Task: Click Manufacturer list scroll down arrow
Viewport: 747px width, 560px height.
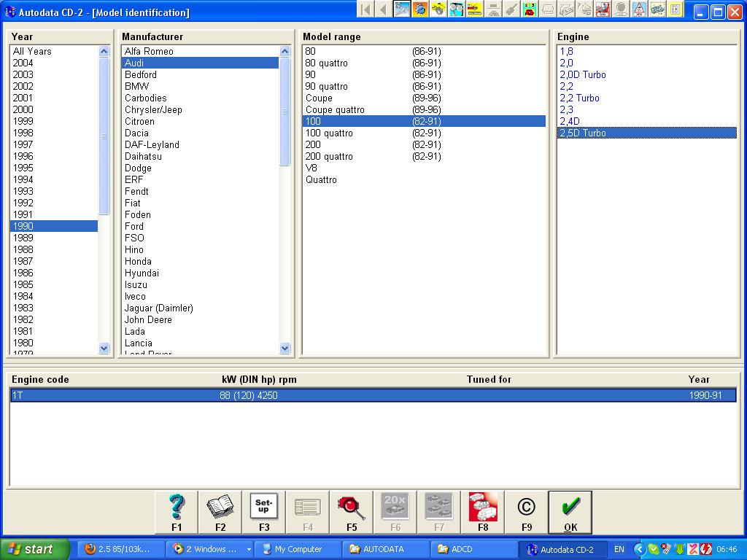Action: click(x=285, y=349)
